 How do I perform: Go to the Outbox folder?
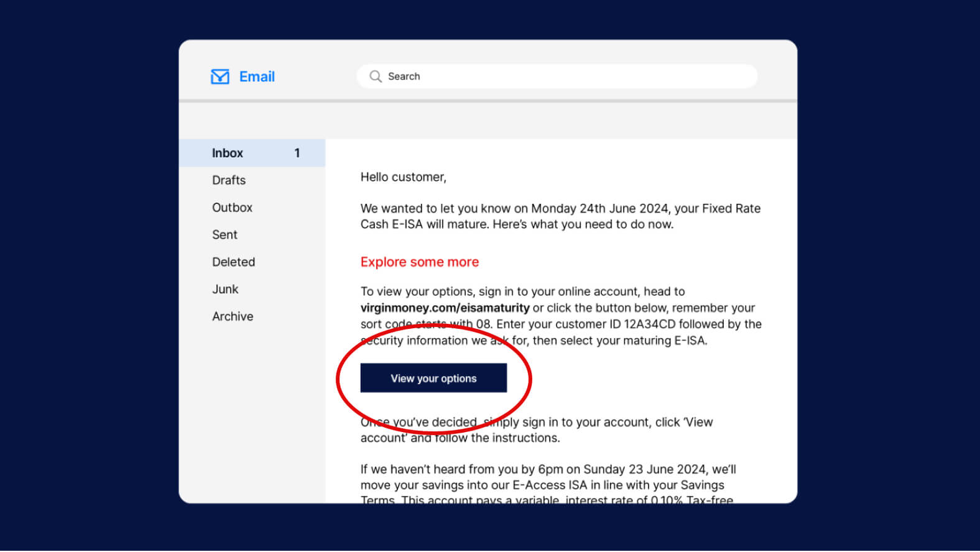click(232, 208)
